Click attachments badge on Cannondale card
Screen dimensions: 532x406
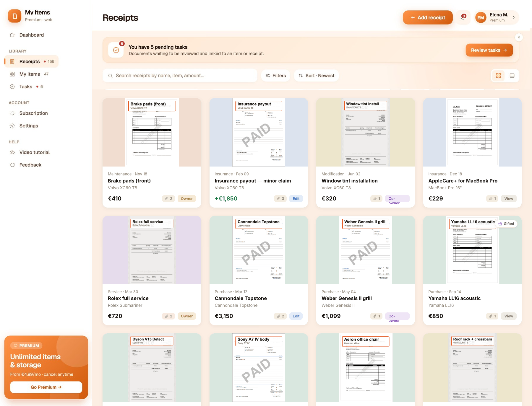coord(280,316)
